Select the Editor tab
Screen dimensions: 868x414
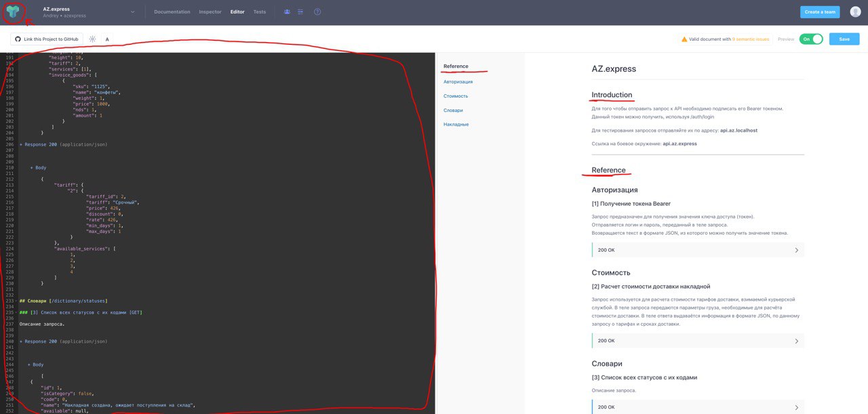click(237, 12)
